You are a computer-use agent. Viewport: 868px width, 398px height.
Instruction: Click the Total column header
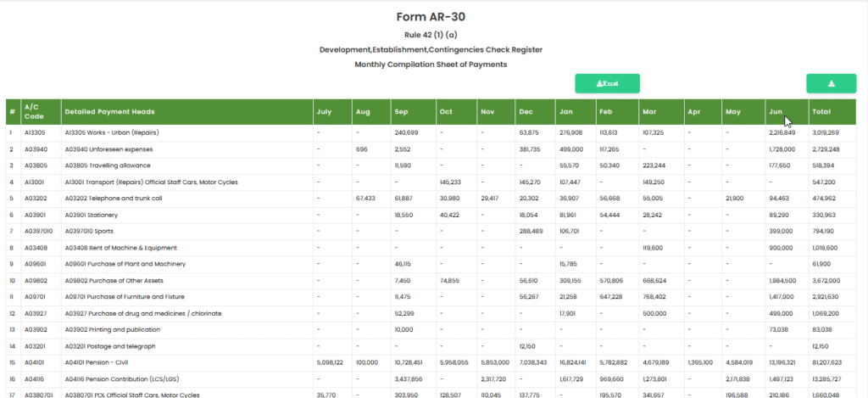[821, 112]
